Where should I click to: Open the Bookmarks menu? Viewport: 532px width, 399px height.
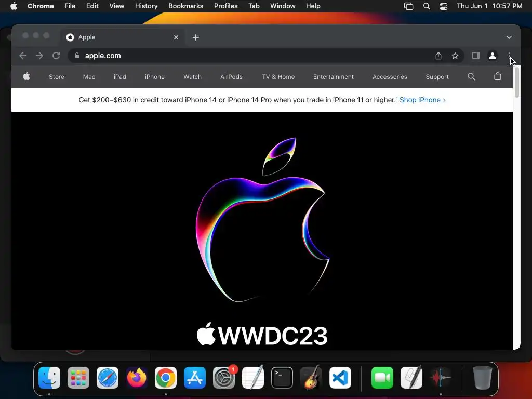click(185, 6)
